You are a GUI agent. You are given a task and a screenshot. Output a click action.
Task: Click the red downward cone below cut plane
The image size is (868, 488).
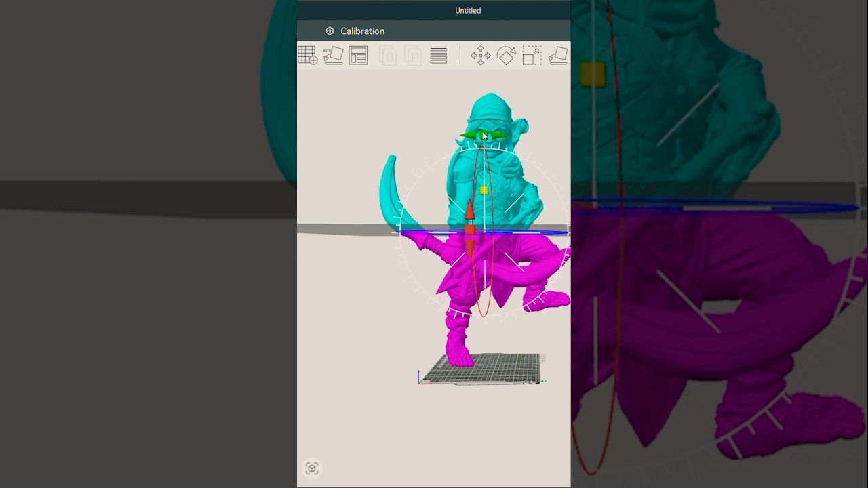(x=470, y=249)
